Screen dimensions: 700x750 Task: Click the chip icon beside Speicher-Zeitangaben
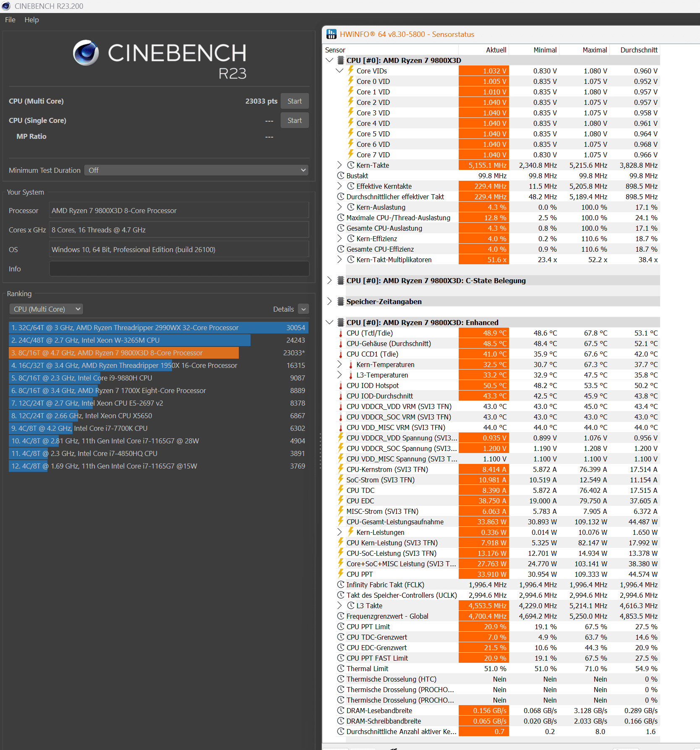point(341,302)
